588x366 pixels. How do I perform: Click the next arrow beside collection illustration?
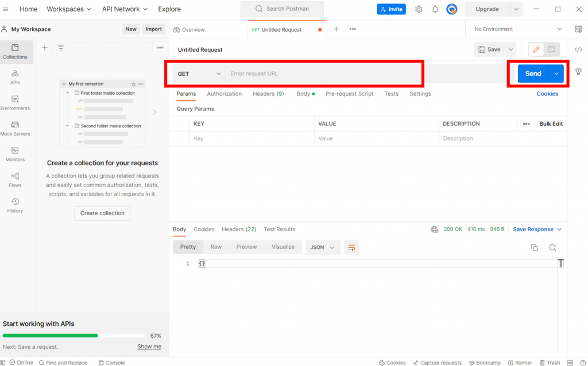pyautogui.click(x=154, y=112)
